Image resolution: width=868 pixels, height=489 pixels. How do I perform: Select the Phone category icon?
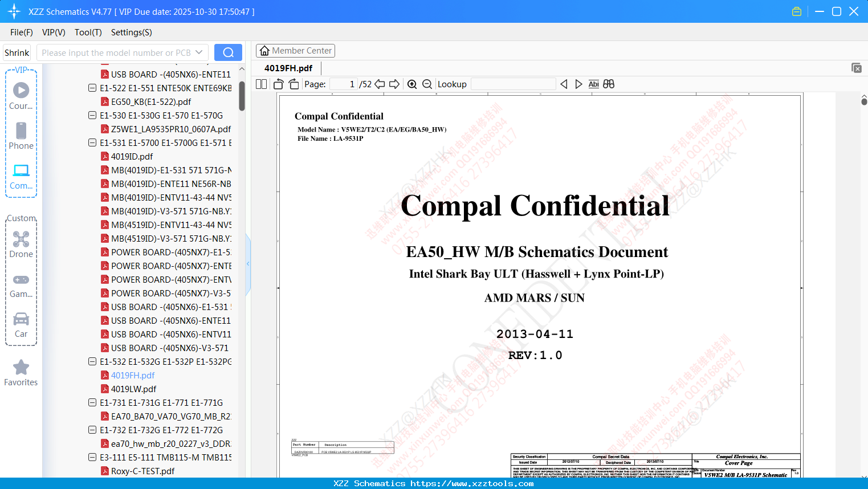tap(21, 136)
